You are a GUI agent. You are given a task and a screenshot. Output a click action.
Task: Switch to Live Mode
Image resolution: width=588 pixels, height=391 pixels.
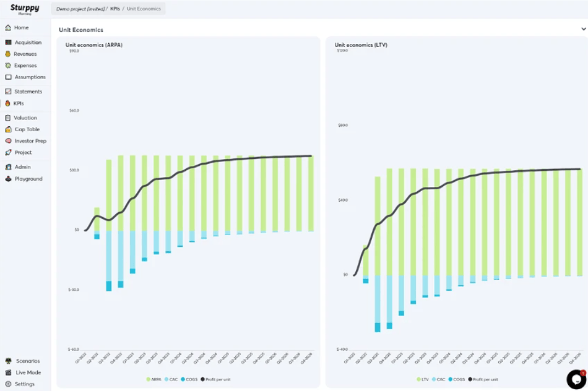point(28,372)
